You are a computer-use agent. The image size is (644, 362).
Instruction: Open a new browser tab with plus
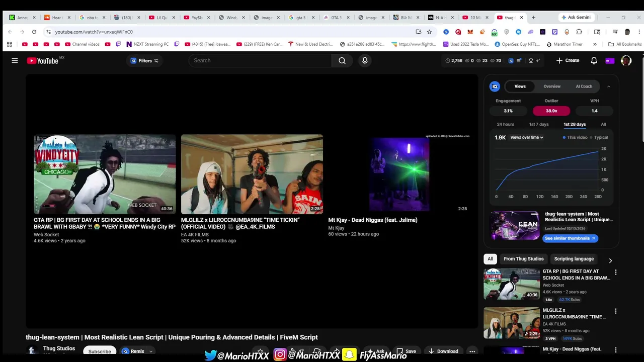click(x=533, y=18)
